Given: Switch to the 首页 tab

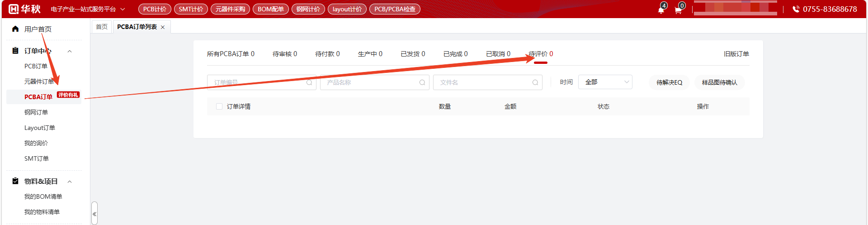Looking at the screenshot, I should point(102,27).
